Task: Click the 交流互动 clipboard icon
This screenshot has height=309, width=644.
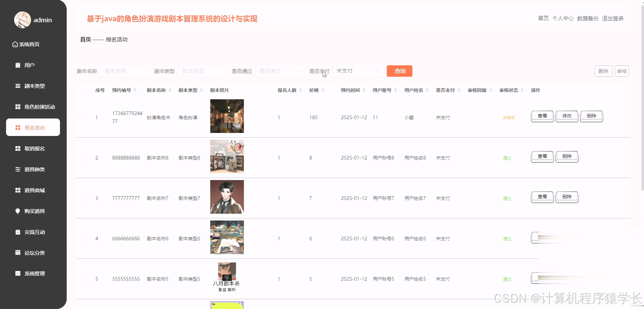Action: point(18,232)
